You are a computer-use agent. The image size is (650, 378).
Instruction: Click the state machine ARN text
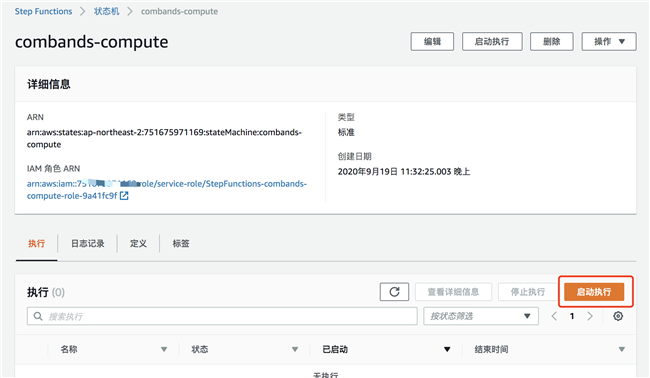[164, 138]
